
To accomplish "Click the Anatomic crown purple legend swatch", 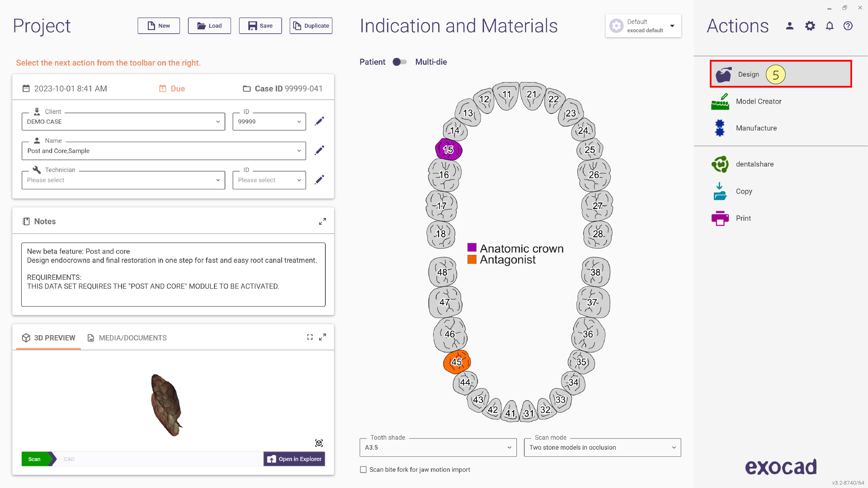I will (x=472, y=247).
